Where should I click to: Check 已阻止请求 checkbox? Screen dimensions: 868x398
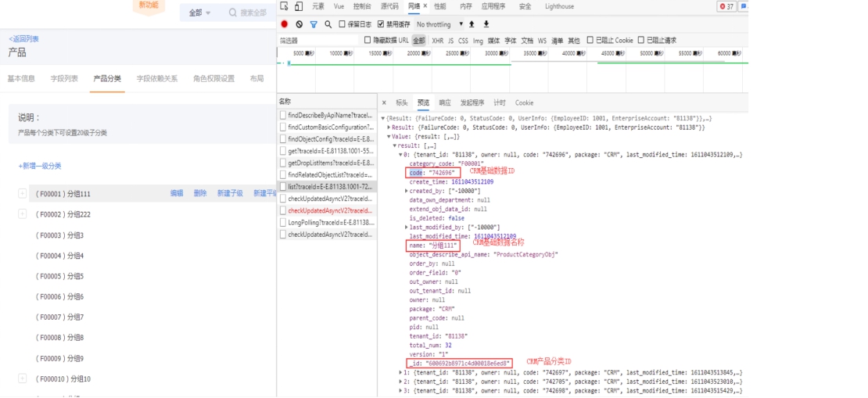tap(641, 40)
